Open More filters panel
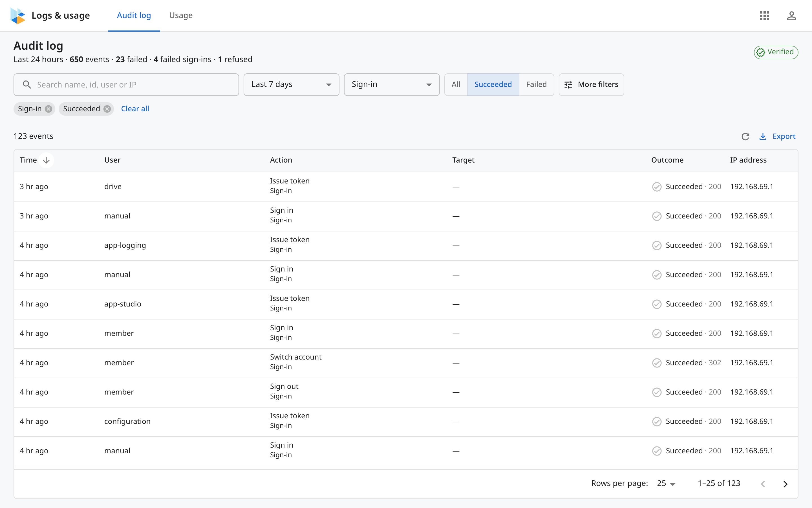 pyautogui.click(x=591, y=85)
